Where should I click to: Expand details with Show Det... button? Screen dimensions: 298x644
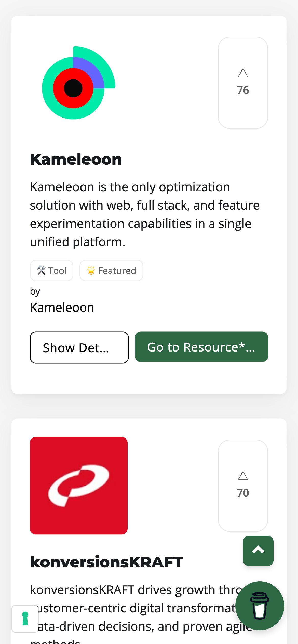click(x=79, y=347)
